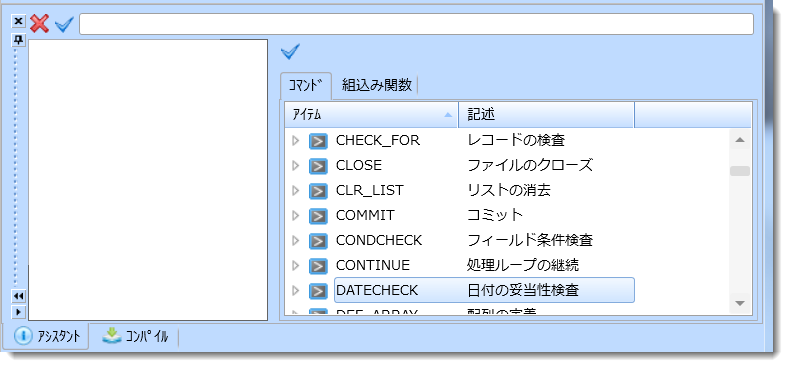Expand the CONDCHECK command
Viewport: 788px width, 367px height.
pos(296,240)
